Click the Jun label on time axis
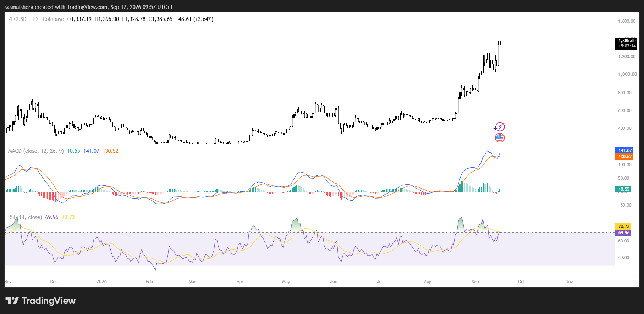This screenshot has width=644, height=314. click(334, 282)
